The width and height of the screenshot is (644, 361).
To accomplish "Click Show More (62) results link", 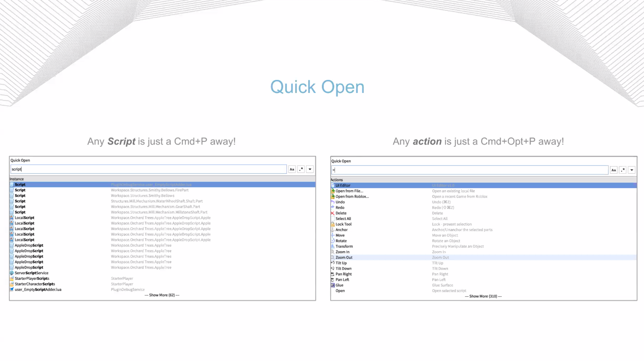I will (x=162, y=295).
